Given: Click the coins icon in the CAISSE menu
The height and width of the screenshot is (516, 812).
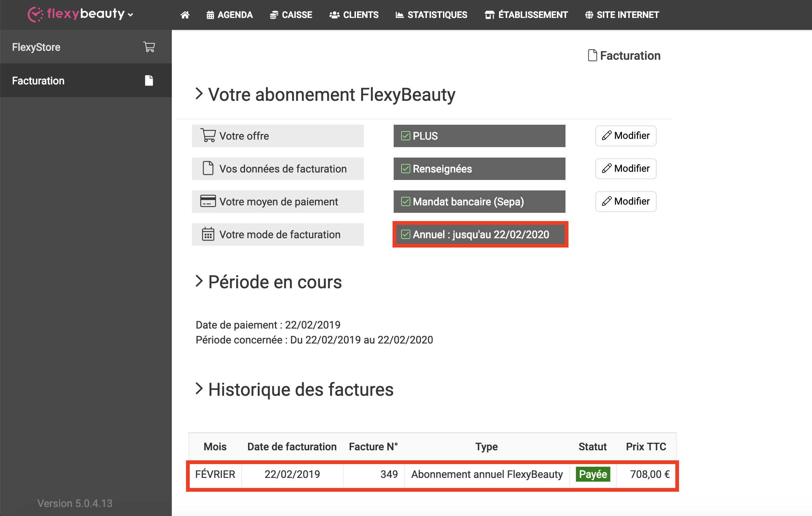Looking at the screenshot, I should tap(274, 15).
